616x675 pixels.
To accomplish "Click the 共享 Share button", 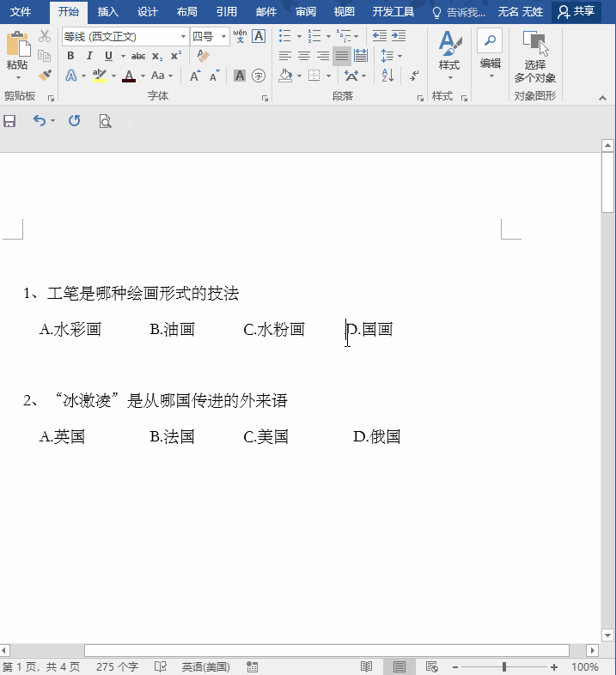I will point(576,12).
